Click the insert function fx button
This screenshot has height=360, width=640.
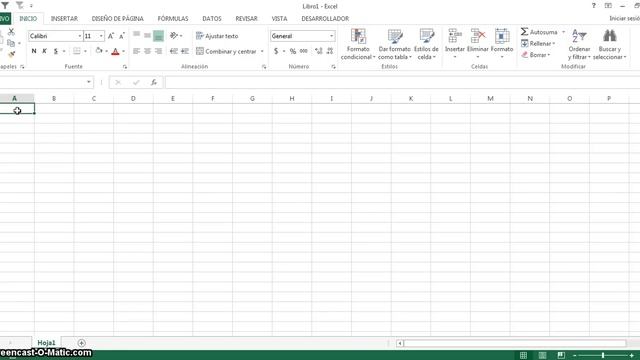pyautogui.click(x=154, y=82)
